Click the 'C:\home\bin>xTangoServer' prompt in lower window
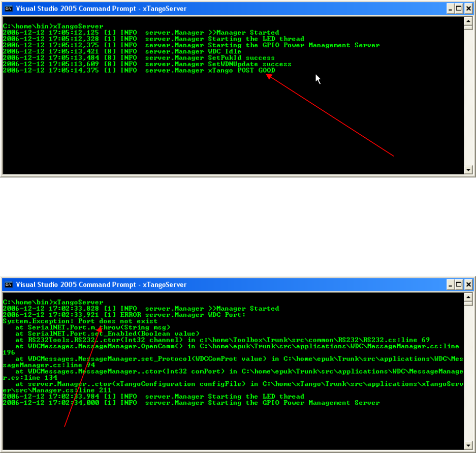This screenshot has height=453, width=476. point(53,303)
